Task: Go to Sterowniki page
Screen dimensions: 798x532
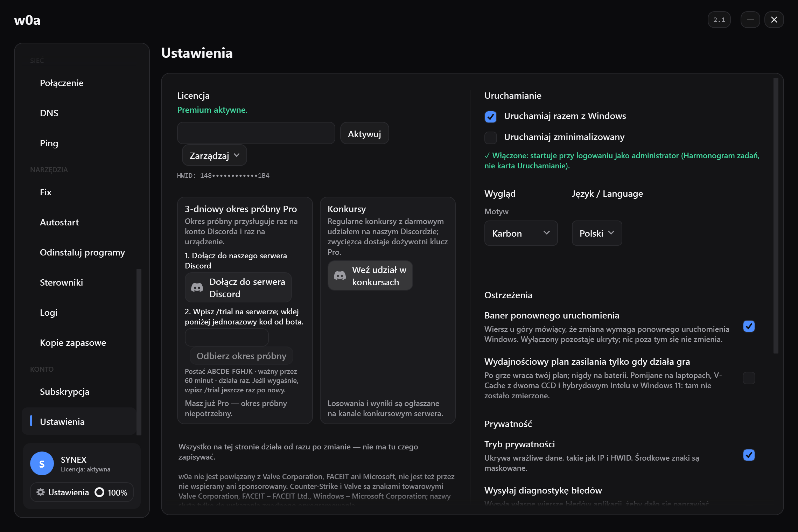Action: [x=79, y=282]
